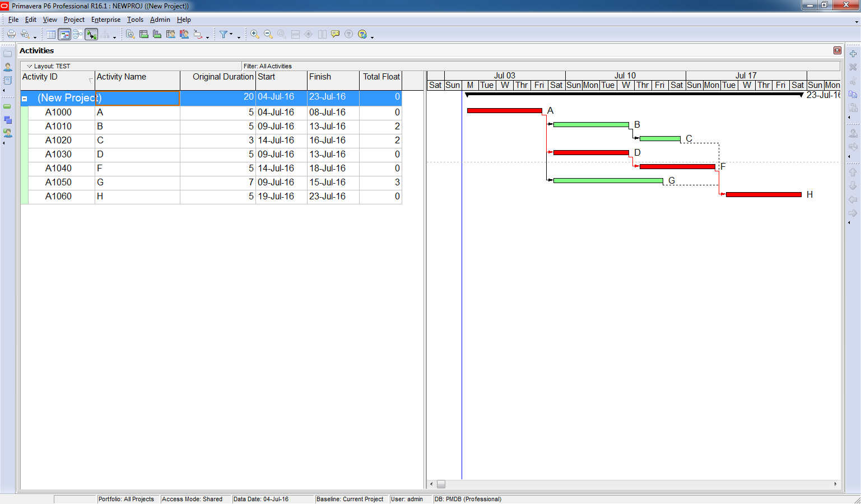Toggle the Gantt Chart view button
The image size is (861, 504).
point(64,34)
